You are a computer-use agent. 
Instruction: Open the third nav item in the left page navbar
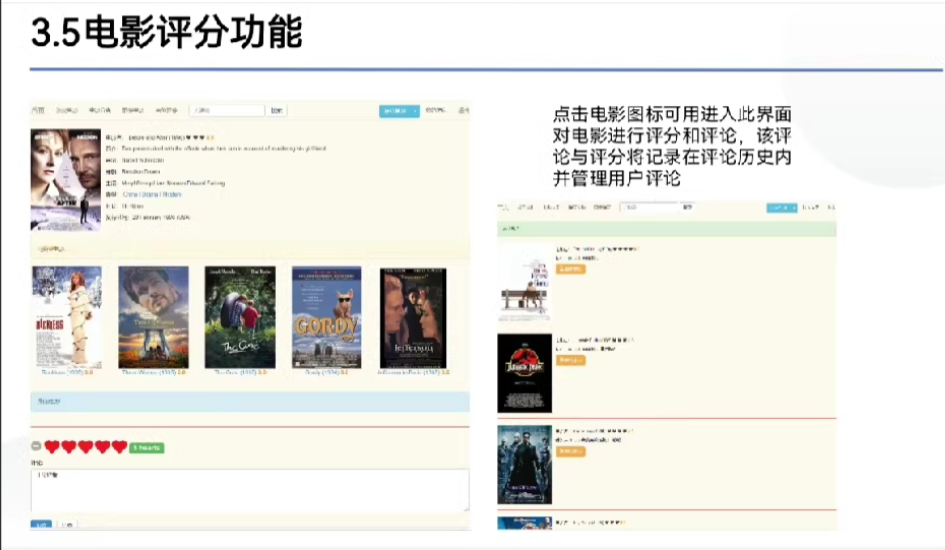(100, 110)
